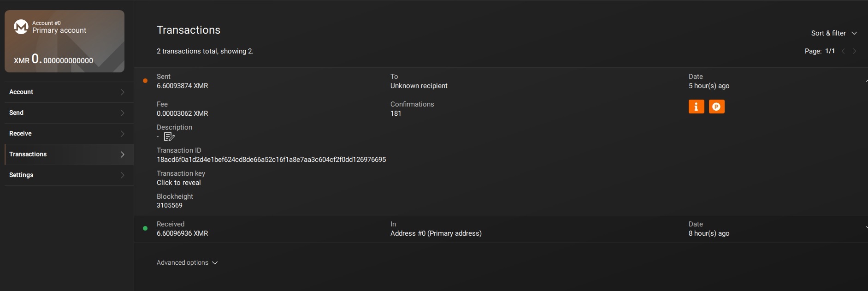Click the orange Sent status dot
Image resolution: width=868 pixels, height=291 pixels.
coord(145,81)
